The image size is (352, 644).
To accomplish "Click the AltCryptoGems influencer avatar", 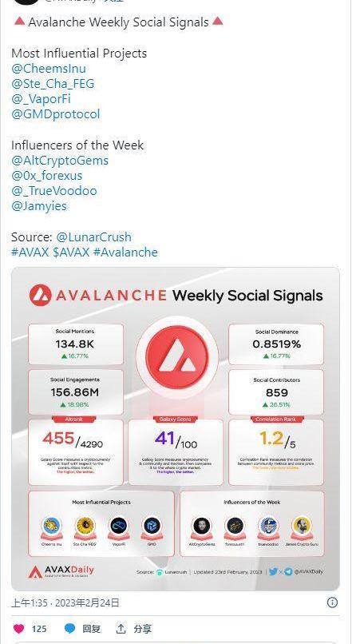I will coord(201,526).
